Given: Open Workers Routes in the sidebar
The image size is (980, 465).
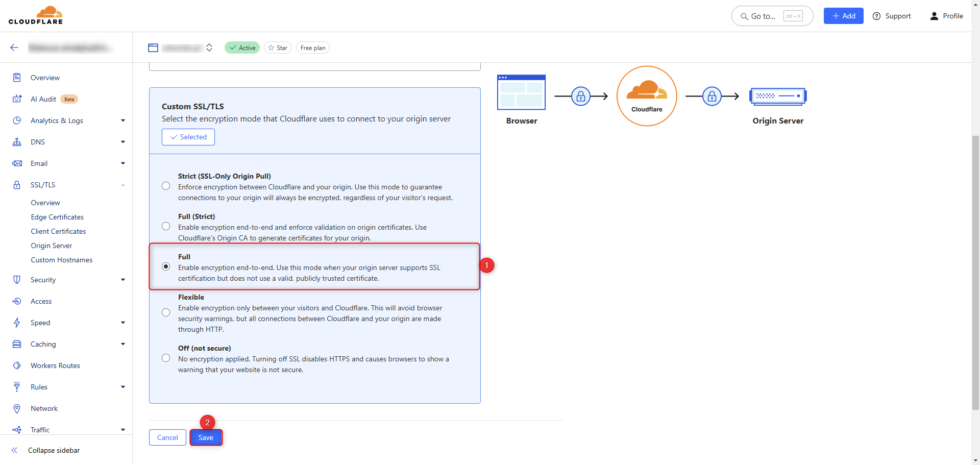Looking at the screenshot, I should point(55,365).
